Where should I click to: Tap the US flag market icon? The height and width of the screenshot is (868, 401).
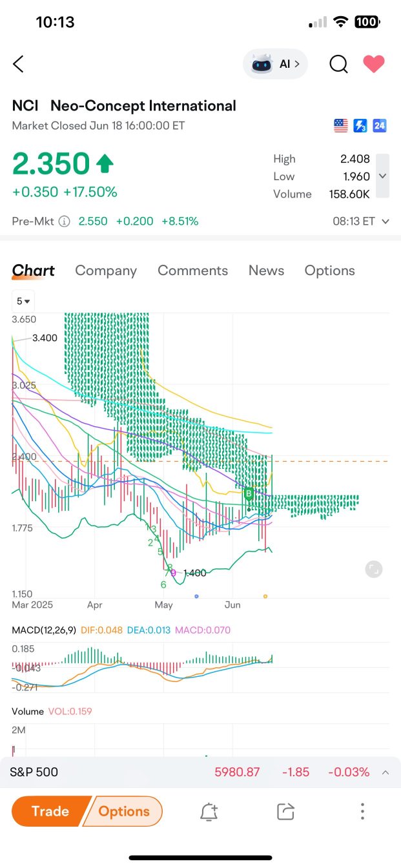pyautogui.click(x=341, y=126)
